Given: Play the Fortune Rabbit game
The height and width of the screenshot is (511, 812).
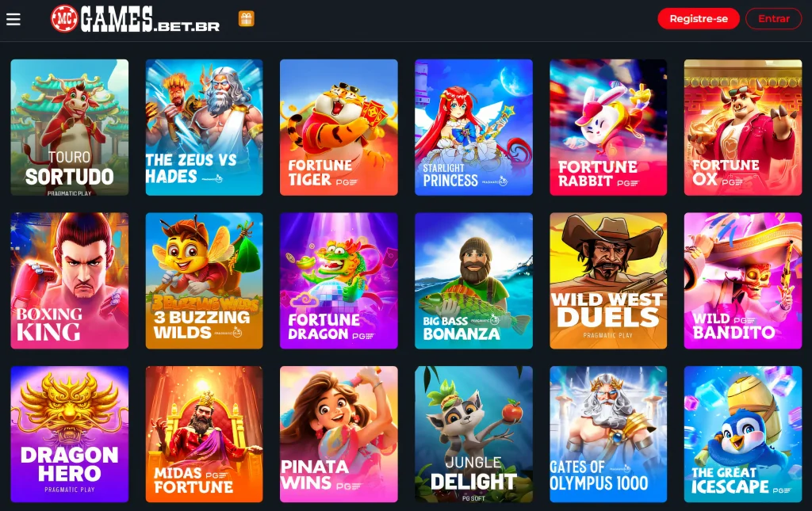Looking at the screenshot, I should (x=608, y=128).
